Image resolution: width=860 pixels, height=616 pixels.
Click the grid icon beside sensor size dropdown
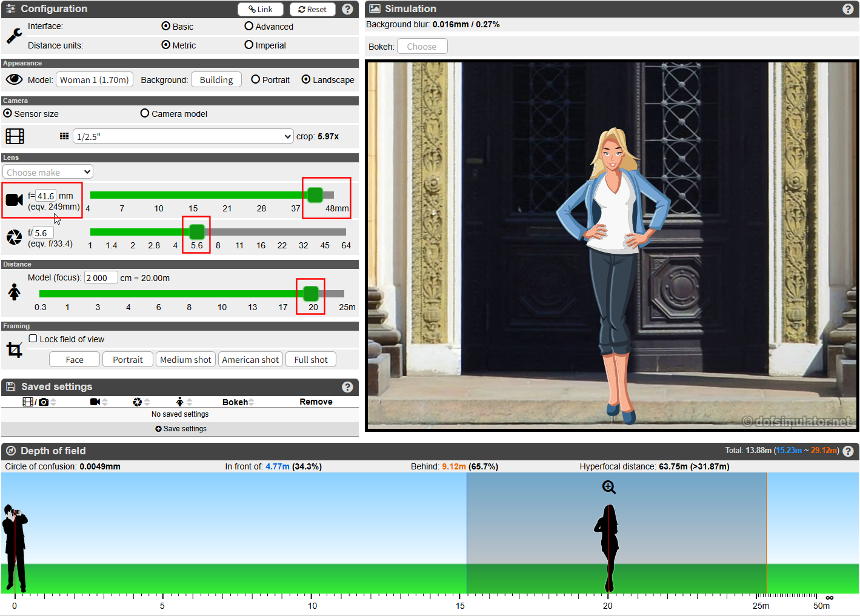(64, 136)
